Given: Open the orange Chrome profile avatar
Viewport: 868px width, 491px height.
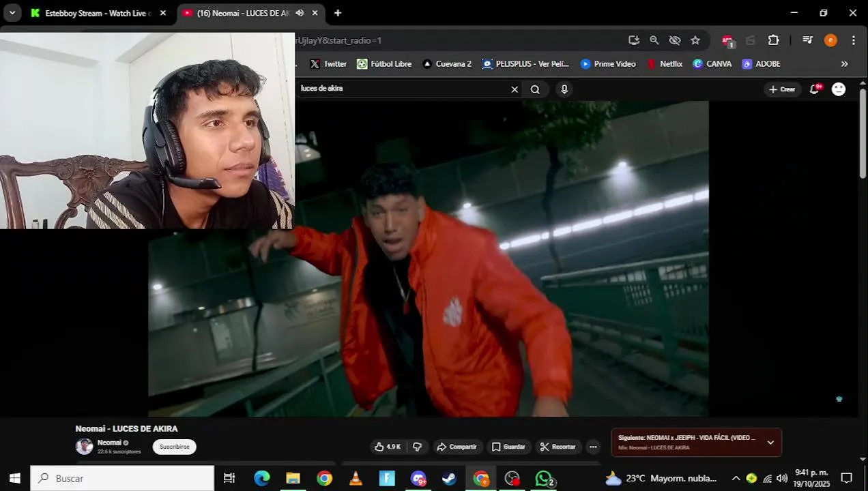Looking at the screenshot, I should 830,40.
